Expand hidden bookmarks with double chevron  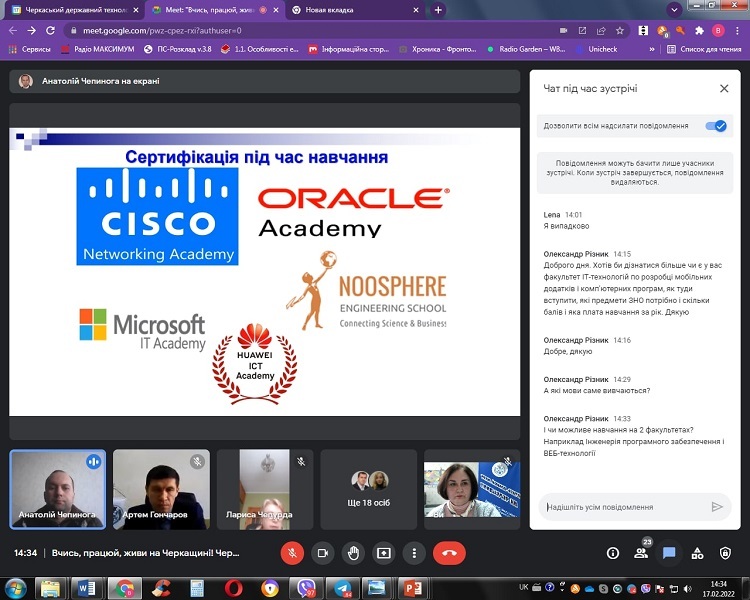tap(651, 49)
